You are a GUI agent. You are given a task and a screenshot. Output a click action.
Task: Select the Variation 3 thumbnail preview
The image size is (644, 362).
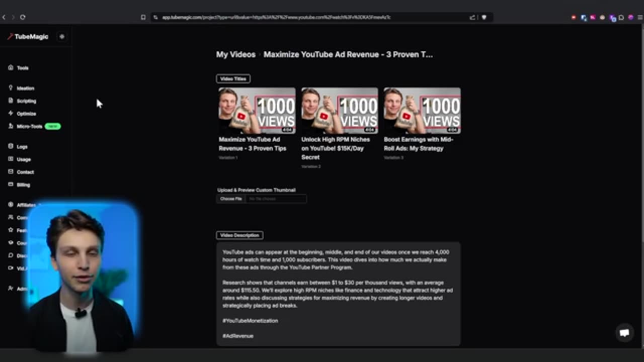[x=422, y=110]
